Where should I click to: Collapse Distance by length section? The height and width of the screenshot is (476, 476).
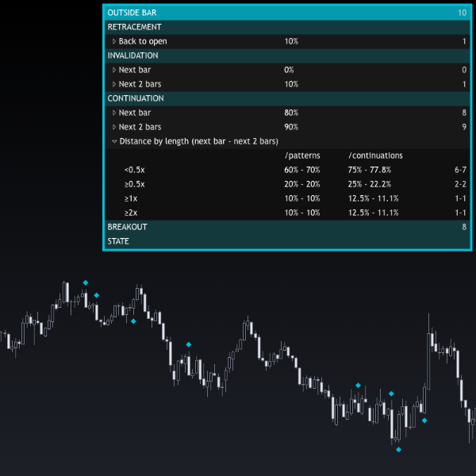pyautogui.click(x=114, y=141)
